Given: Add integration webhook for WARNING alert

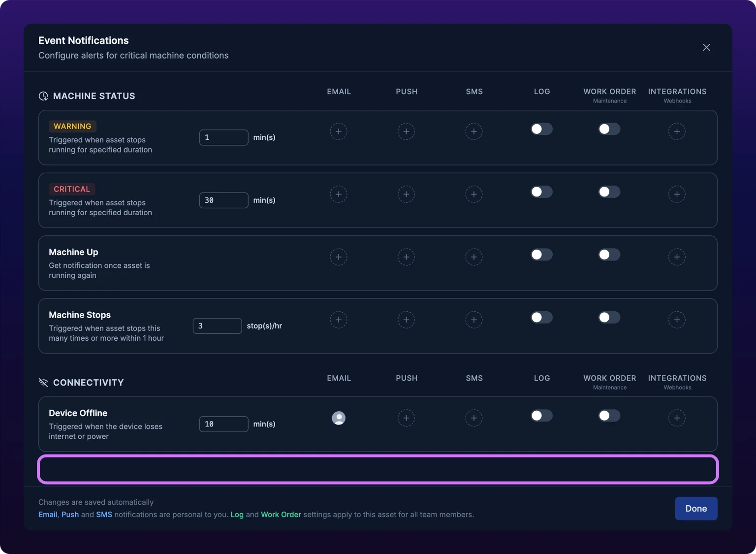Looking at the screenshot, I should pos(677,131).
